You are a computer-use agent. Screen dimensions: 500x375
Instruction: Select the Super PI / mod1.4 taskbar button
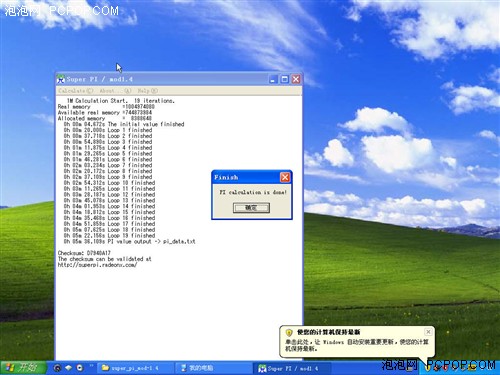pos(293,368)
